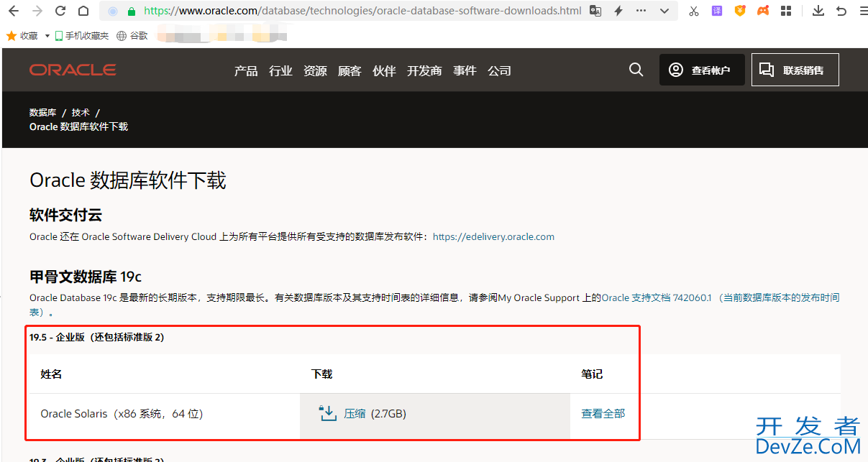
Task: Click the '19.5 - 企业版' heading text
Action: [x=96, y=337]
